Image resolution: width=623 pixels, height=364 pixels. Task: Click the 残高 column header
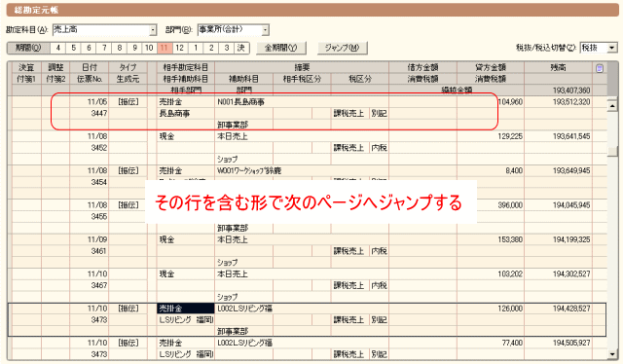[558, 67]
